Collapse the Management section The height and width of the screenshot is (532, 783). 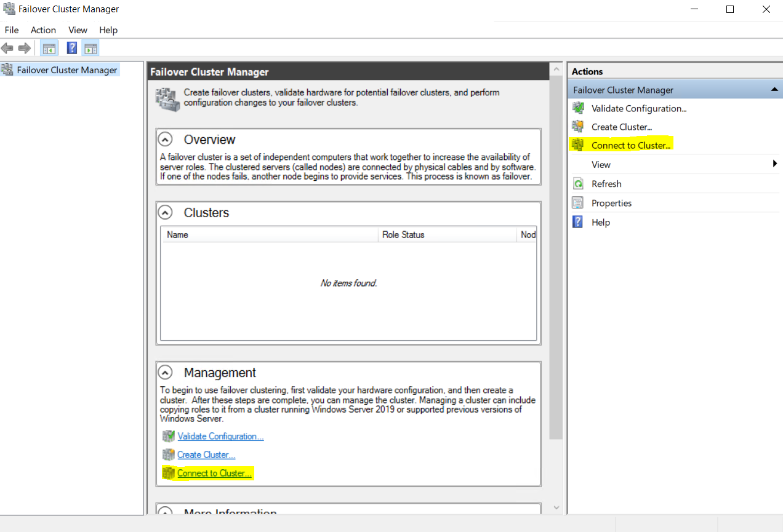(x=165, y=373)
